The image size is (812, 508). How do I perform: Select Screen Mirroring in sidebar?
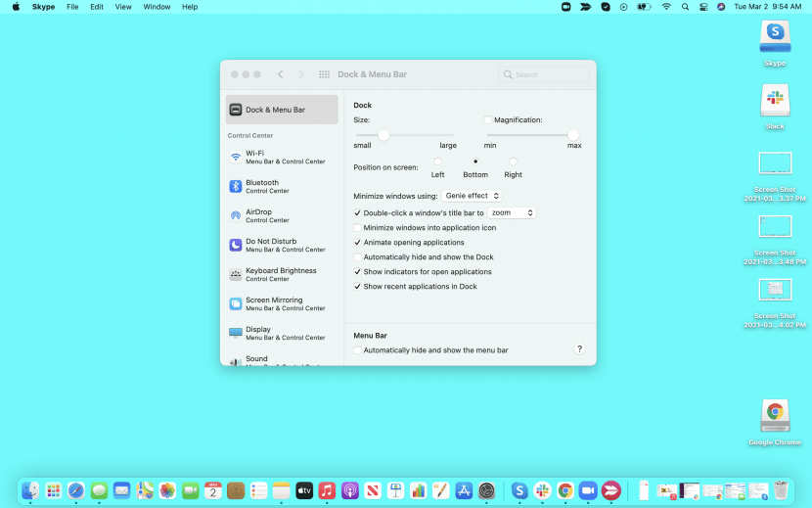click(236, 303)
